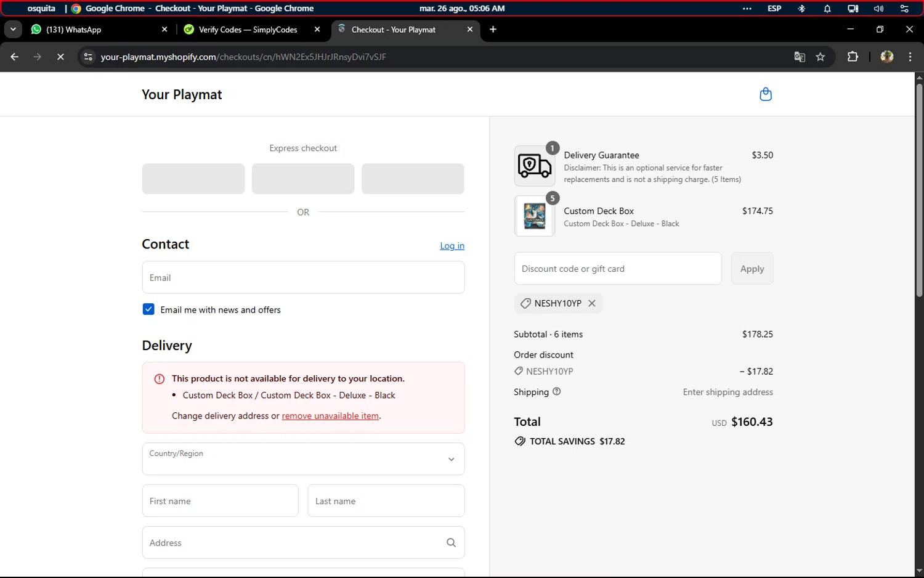Focus the First name field
The width and height of the screenshot is (924, 578).
click(x=220, y=500)
